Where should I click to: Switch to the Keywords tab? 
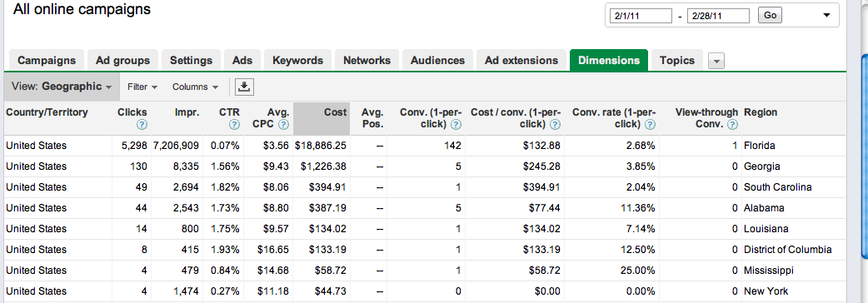[x=298, y=61]
